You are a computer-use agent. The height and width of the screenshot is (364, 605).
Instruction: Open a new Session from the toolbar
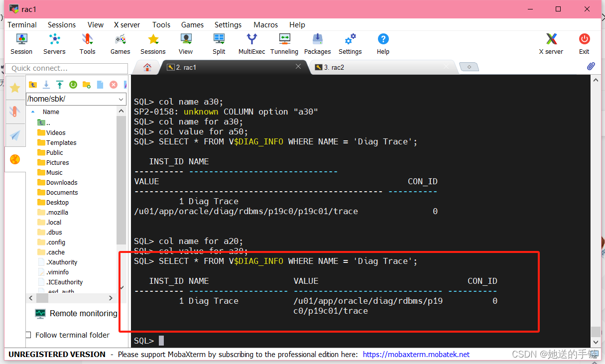[21, 44]
